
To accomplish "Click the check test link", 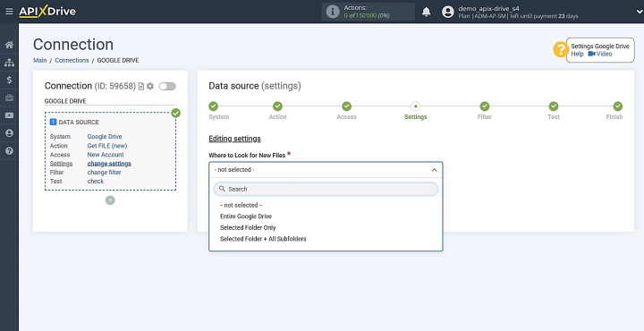I will coord(96,181).
